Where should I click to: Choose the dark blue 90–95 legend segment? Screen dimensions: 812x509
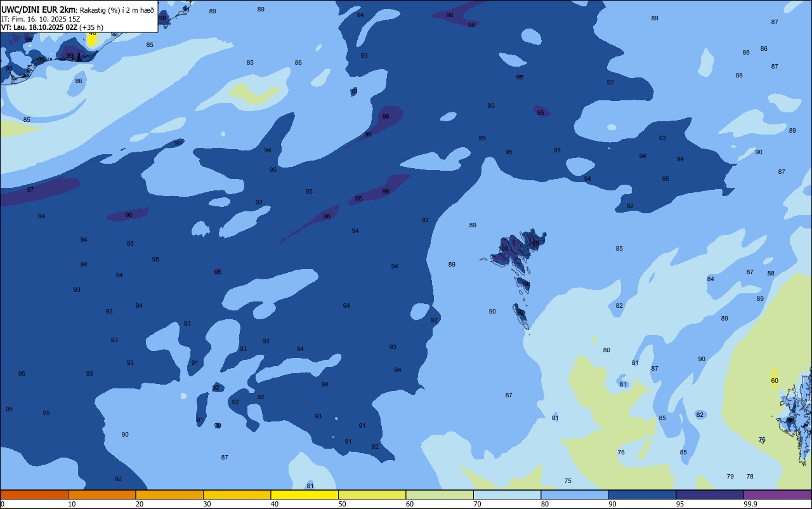coord(642,494)
